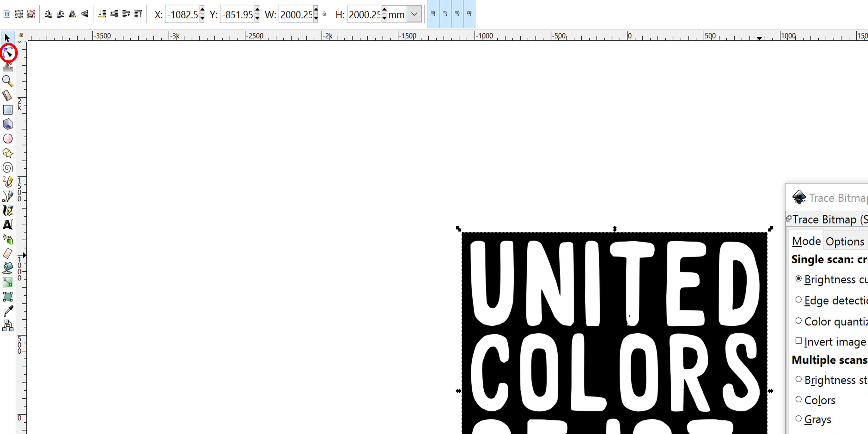868x434 pixels.
Task: Select the Calligraphy tool
Action: point(8,211)
